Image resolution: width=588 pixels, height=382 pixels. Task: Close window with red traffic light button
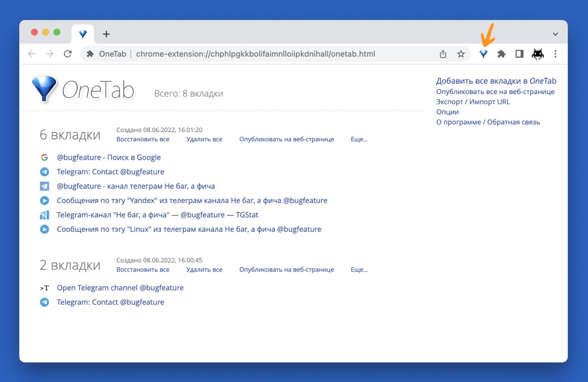click(34, 32)
